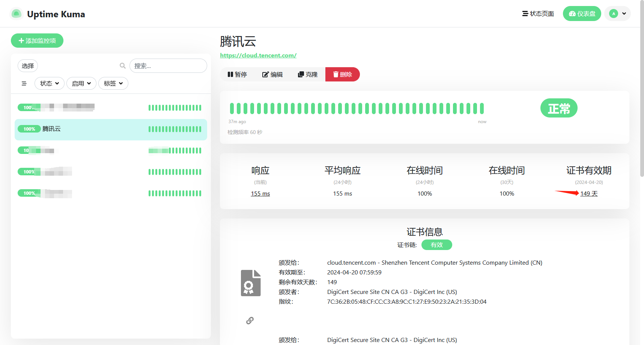Click the 155 ms current response value
Viewport: 644px width, 345px height.
click(260, 194)
